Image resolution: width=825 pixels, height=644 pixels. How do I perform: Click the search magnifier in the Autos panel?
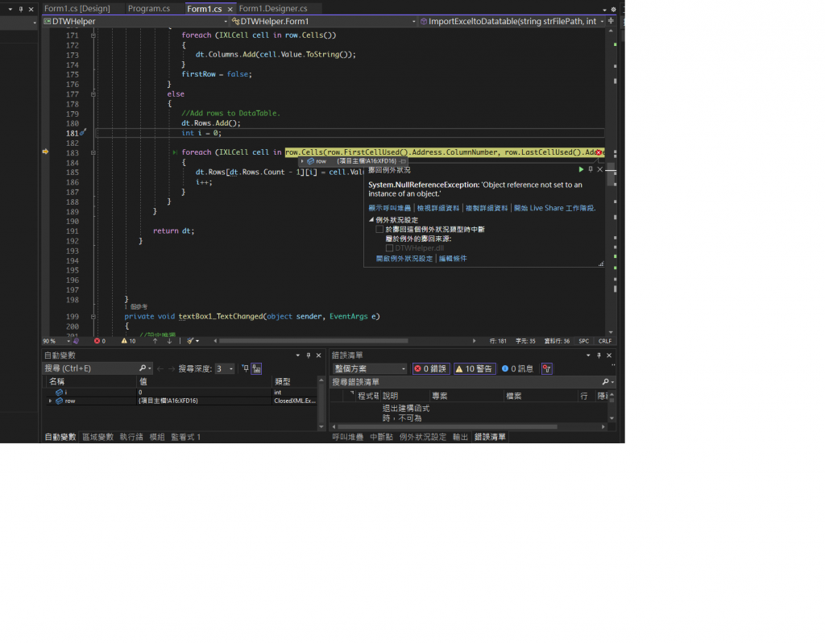click(143, 368)
